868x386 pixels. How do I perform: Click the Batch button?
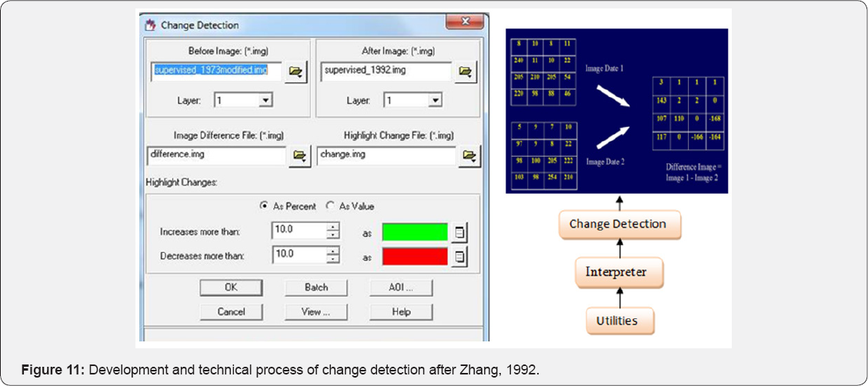tap(315, 288)
